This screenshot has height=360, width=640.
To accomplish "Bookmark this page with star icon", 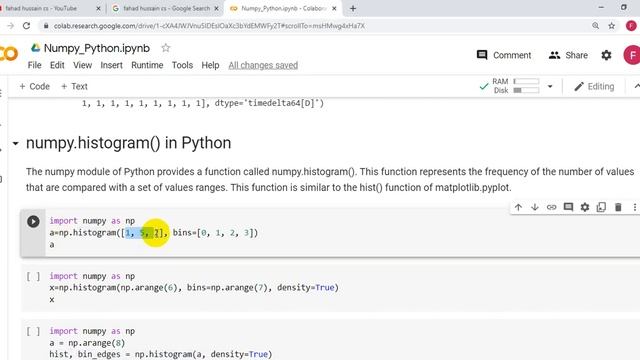I will pos(611,26).
